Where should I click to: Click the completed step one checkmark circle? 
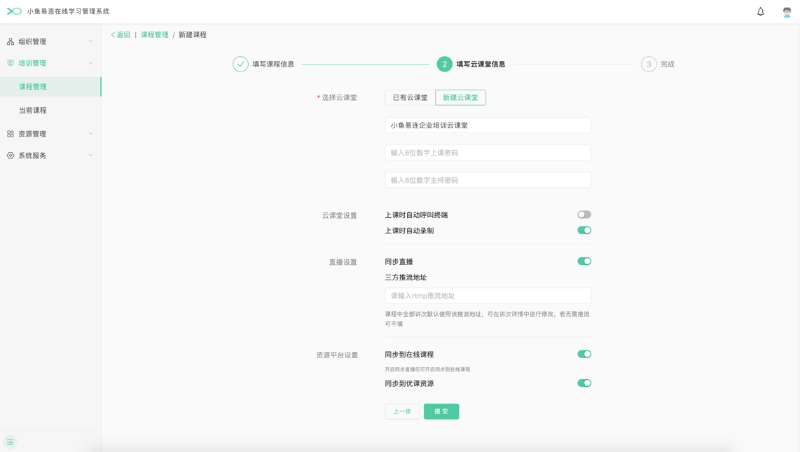[x=240, y=64]
